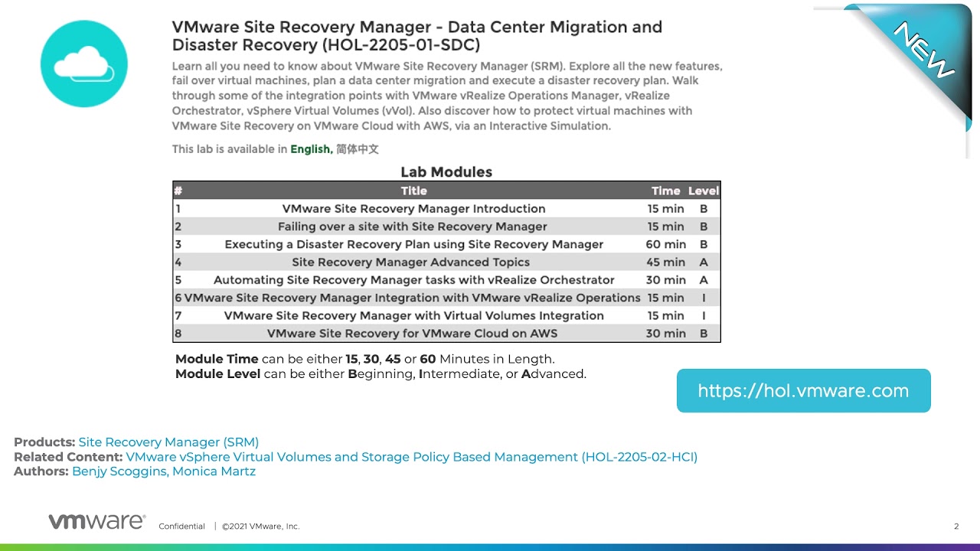Click the lab title HOL-2205-01-SDC heading
Image resolution: width=980 pixels, height=551 pixels.
pyautogui.click(x=416, y=36)
